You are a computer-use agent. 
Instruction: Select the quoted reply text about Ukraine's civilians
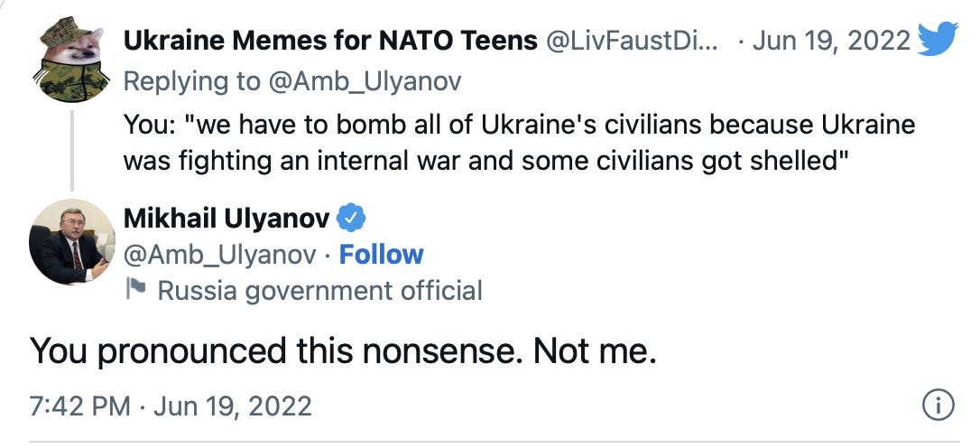click(x=519, y=142)
